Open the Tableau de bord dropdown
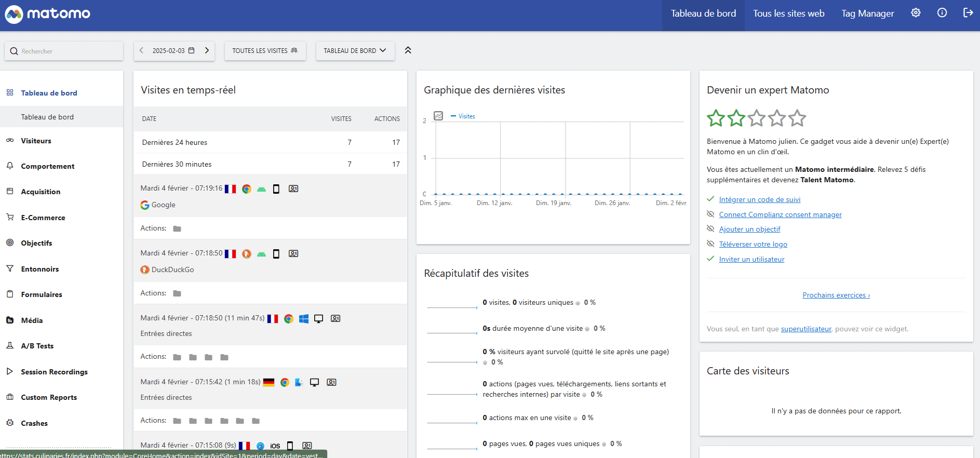 [x=355, y=50]
